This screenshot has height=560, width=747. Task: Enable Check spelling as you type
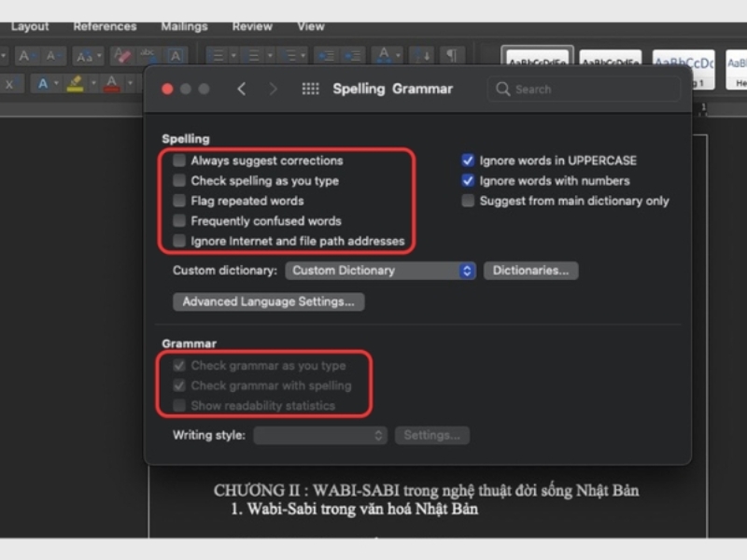(x=179, y=181)
